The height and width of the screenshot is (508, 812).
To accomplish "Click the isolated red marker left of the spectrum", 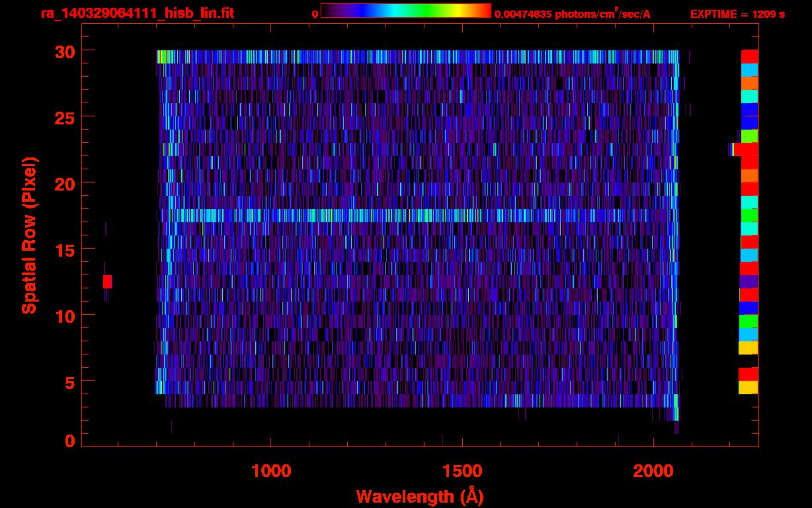I will (107, 282).
